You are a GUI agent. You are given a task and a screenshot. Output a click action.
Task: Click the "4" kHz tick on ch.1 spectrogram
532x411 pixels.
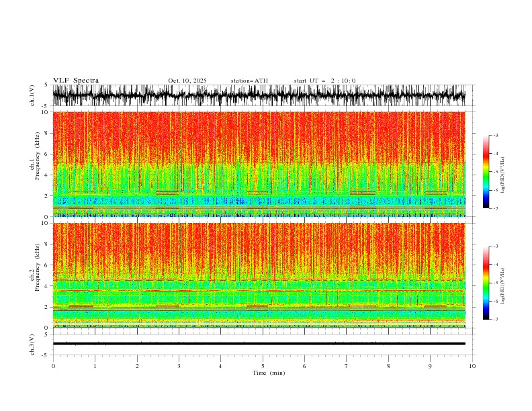(47, 175)
